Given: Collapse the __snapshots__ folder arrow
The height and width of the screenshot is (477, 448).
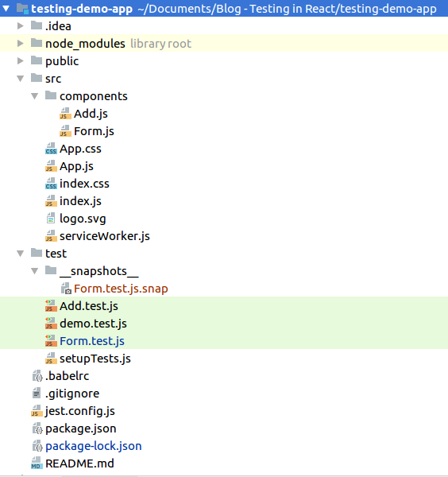Looking at the screenshot, I should [35, 271].
